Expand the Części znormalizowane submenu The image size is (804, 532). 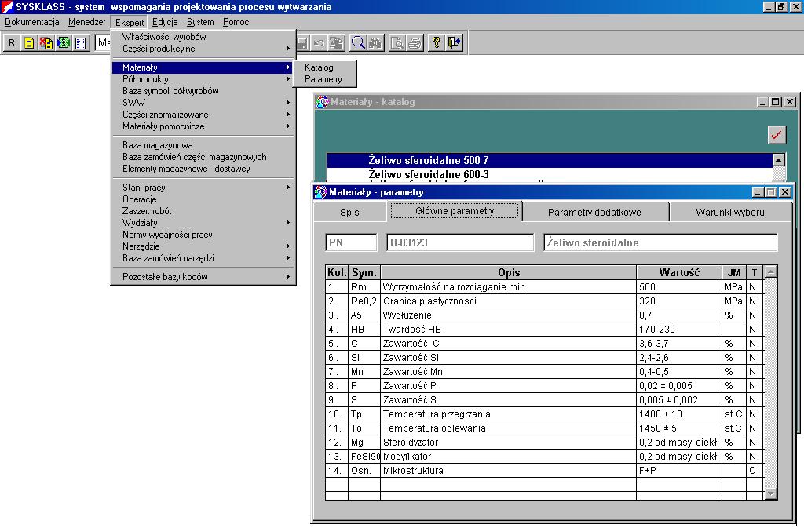(203, 115)
